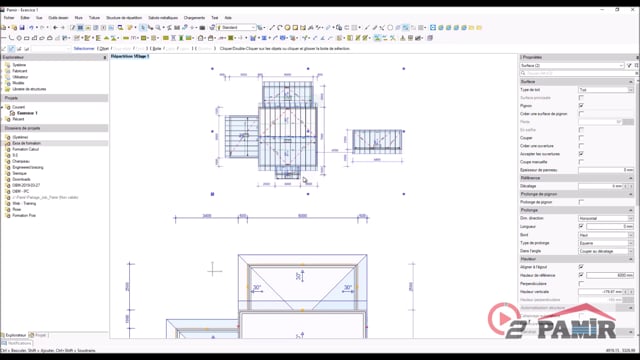Select the Exercice 1 project item
The width and height of the screenshot is (640, 360).
coord(27,113)
